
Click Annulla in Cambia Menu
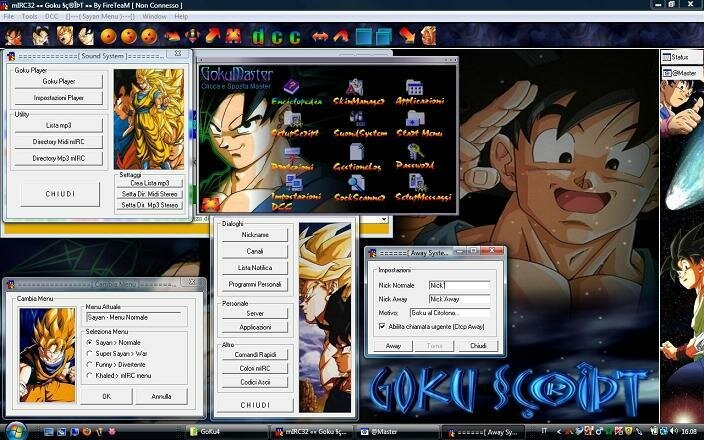162,396
